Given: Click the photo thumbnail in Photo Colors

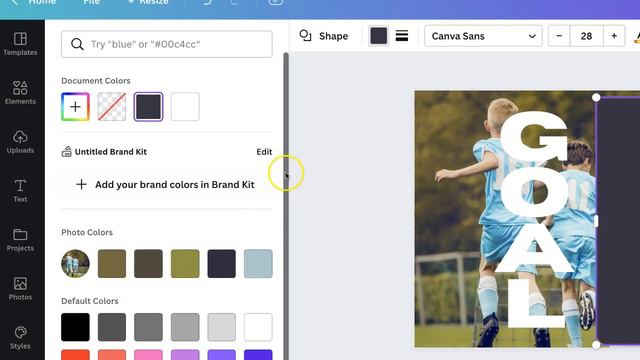Looking at the screenshot, I should coord(75,263).
